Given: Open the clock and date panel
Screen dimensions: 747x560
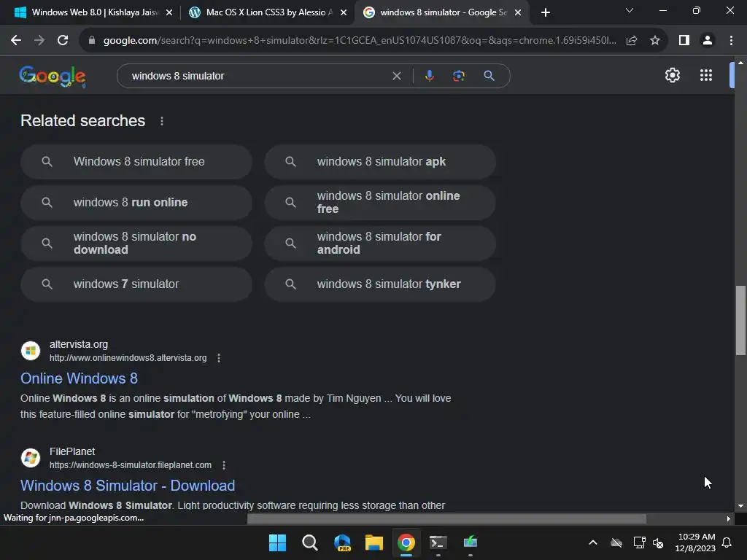Looking at the screenshot, I should (695, 542).
